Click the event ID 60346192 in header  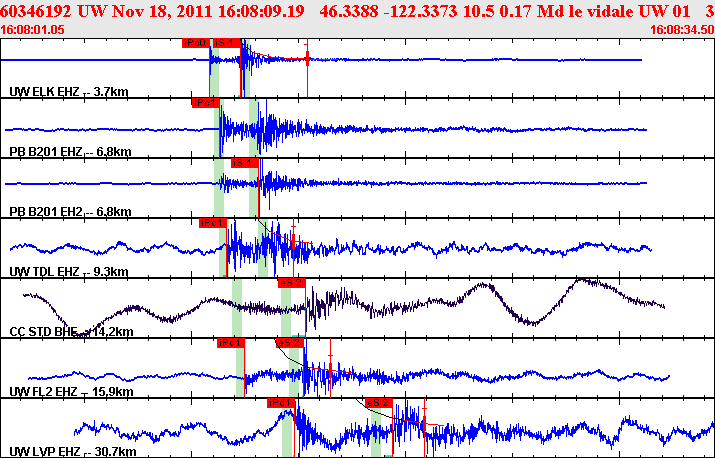[x=37, y=11]
